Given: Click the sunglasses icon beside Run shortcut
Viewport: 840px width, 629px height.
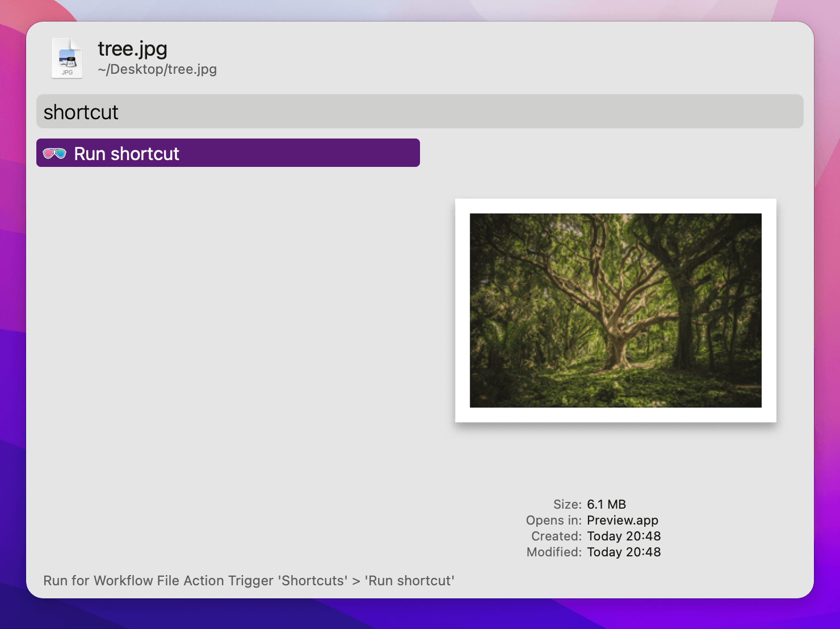Looking at the screenshot, I should 54,153.
